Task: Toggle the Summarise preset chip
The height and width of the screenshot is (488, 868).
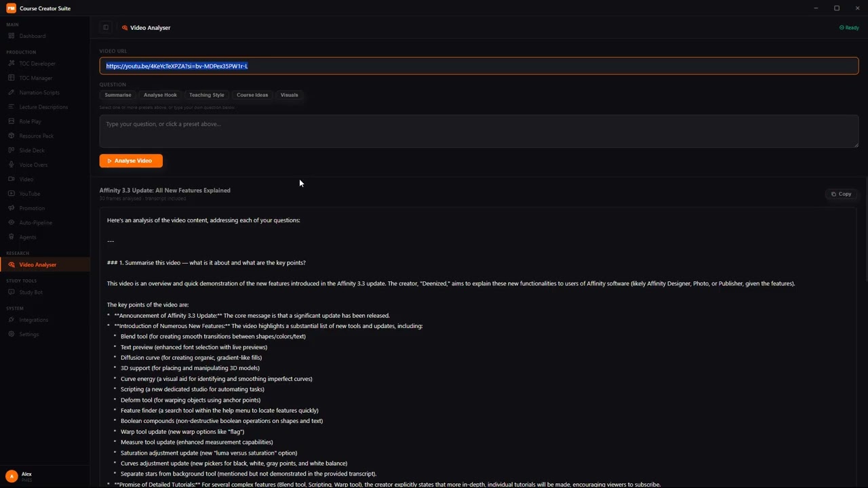Action: [118, 95]
